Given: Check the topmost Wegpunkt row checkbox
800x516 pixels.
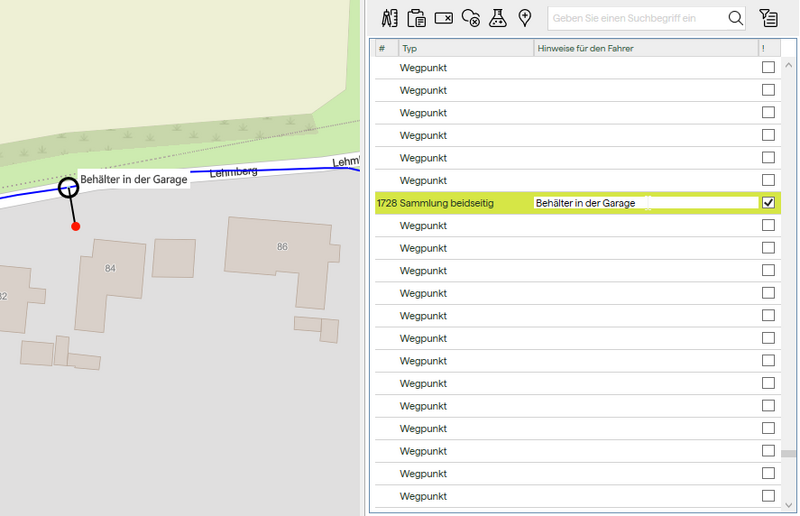Looking at the screenshot, I should 768,67.
